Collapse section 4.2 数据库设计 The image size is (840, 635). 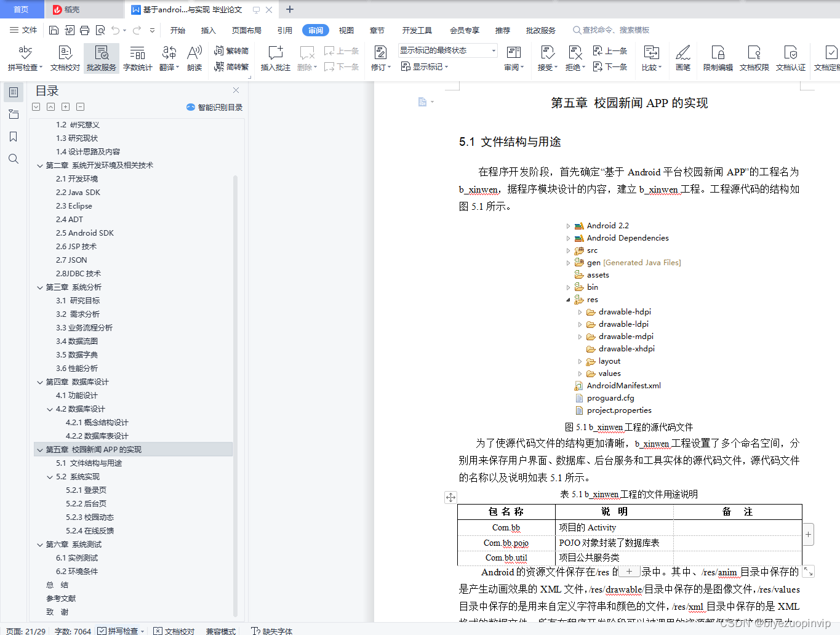[x=50, y=409]
